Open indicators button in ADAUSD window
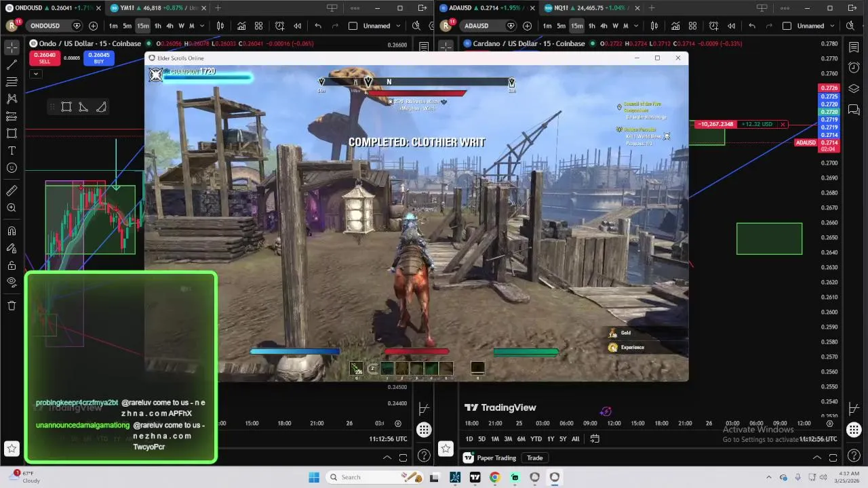868x488 pixels. tap(675, 26)
